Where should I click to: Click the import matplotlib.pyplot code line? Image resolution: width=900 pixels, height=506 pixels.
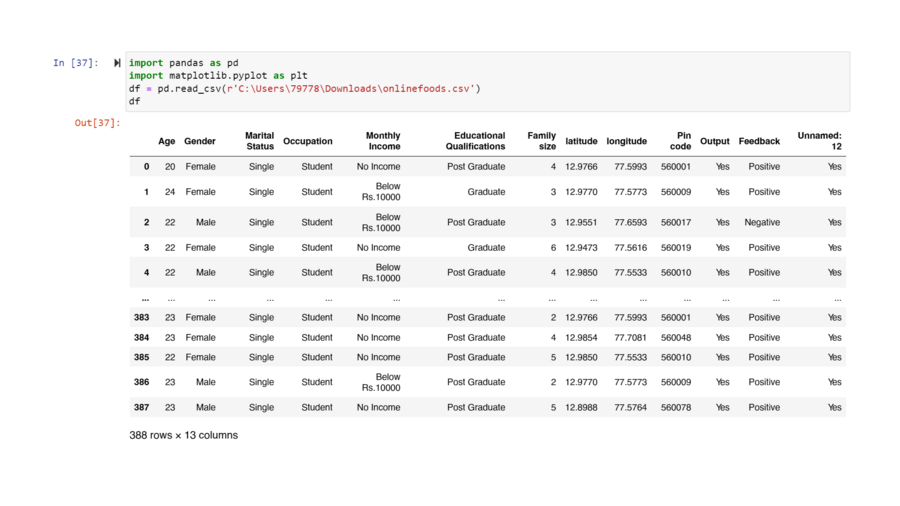[x=218, y=76]
